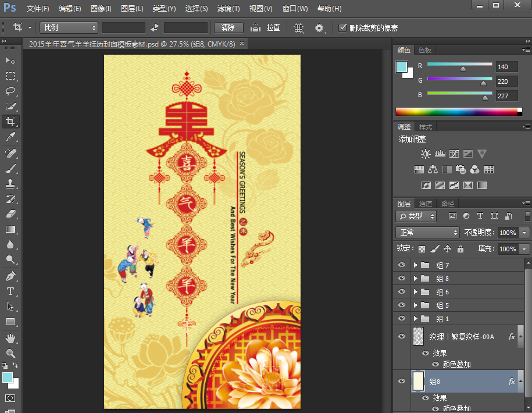Lock all layer properties

point(460,249)
